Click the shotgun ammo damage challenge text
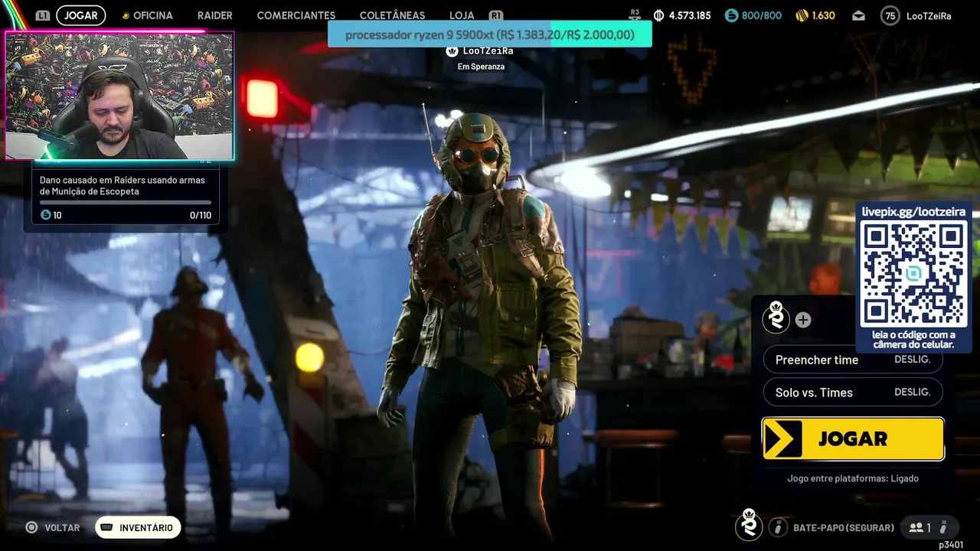Screen dimensions: 980x551 (x=122, y=186)
